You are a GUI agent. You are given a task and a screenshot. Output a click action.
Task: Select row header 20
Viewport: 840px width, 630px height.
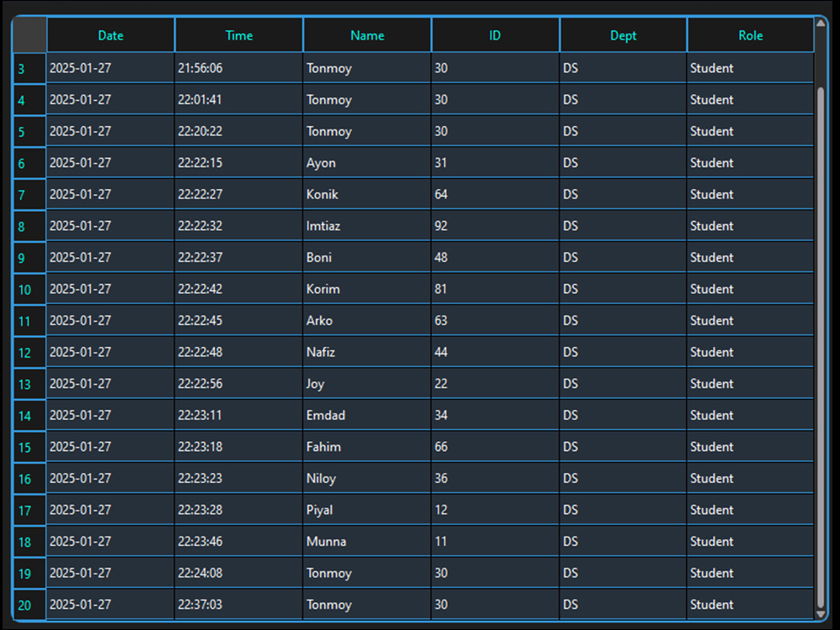(29, 606)
